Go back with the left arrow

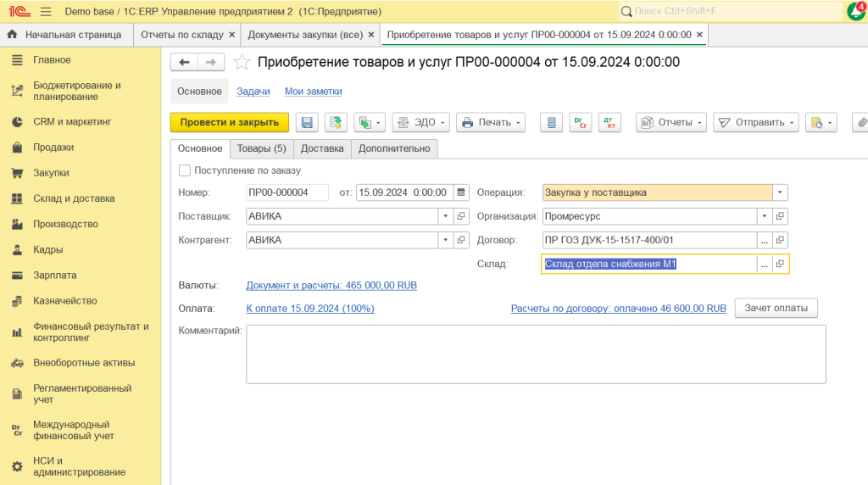[184, 62]
